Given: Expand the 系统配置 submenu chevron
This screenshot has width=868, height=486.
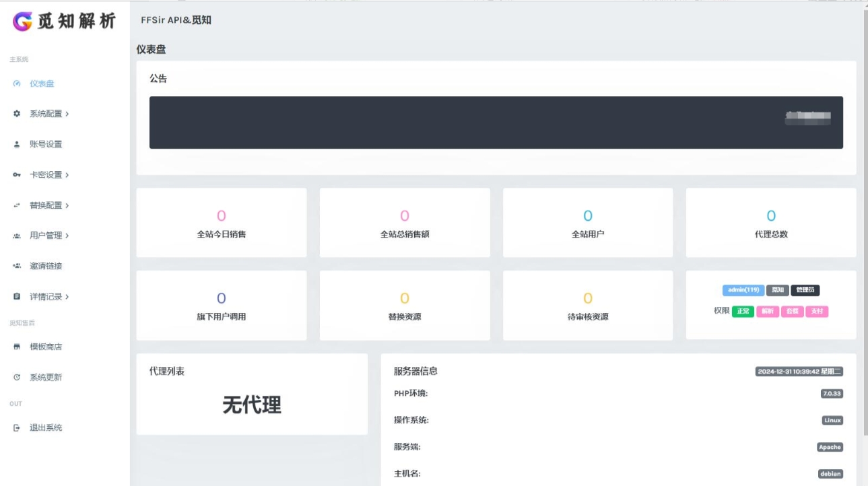Looking at the screenshot, I should tap(67, 114).
